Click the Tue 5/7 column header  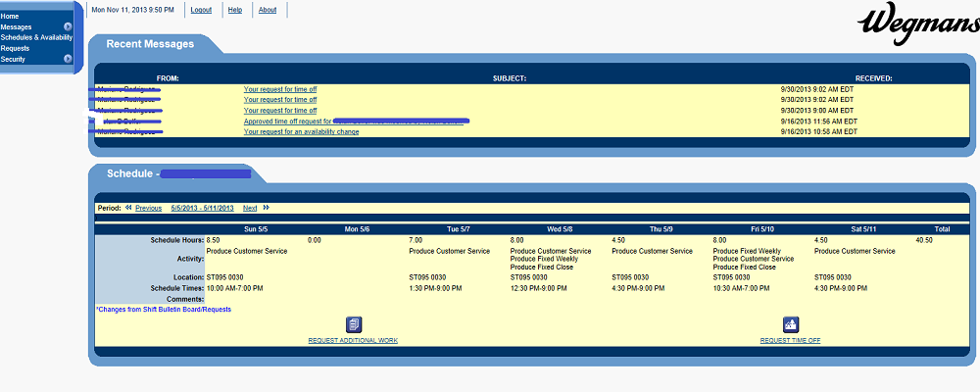[459, 229]
